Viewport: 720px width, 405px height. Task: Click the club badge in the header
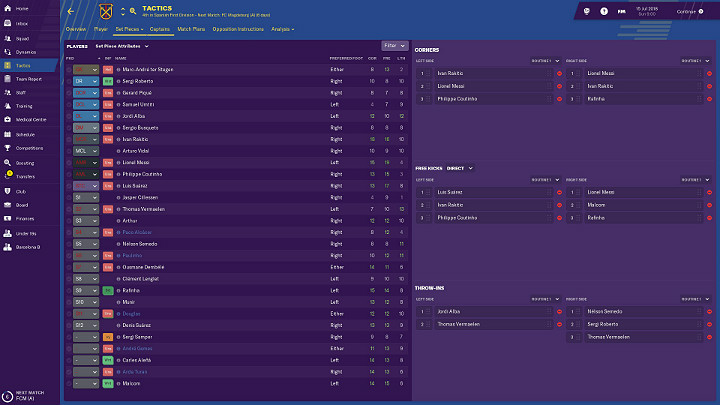(x=106, y=11)
